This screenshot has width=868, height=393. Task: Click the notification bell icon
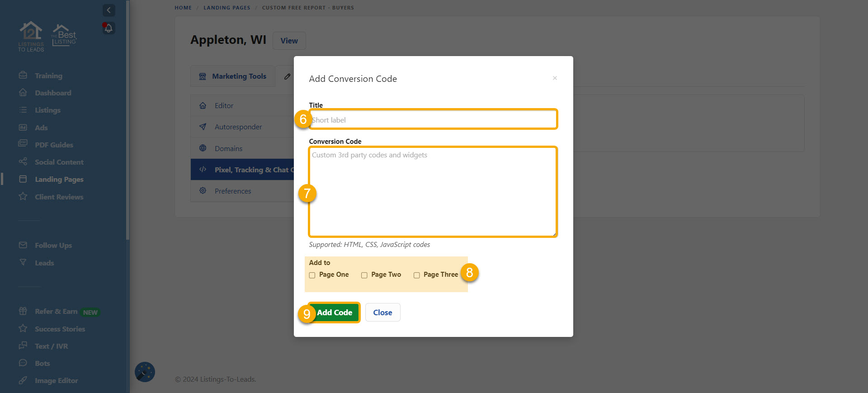(108, 28)
